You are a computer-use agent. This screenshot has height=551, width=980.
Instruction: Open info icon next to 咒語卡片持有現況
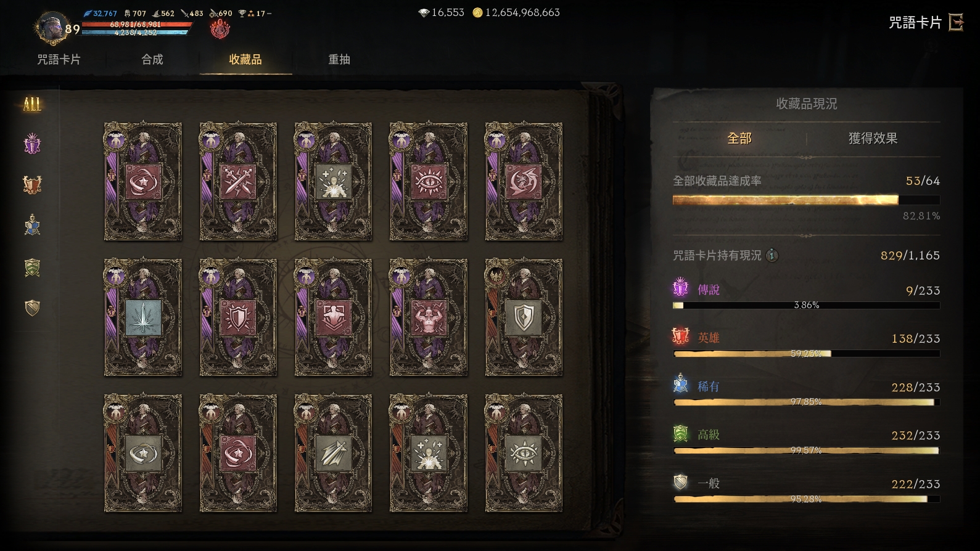[772, 255]
